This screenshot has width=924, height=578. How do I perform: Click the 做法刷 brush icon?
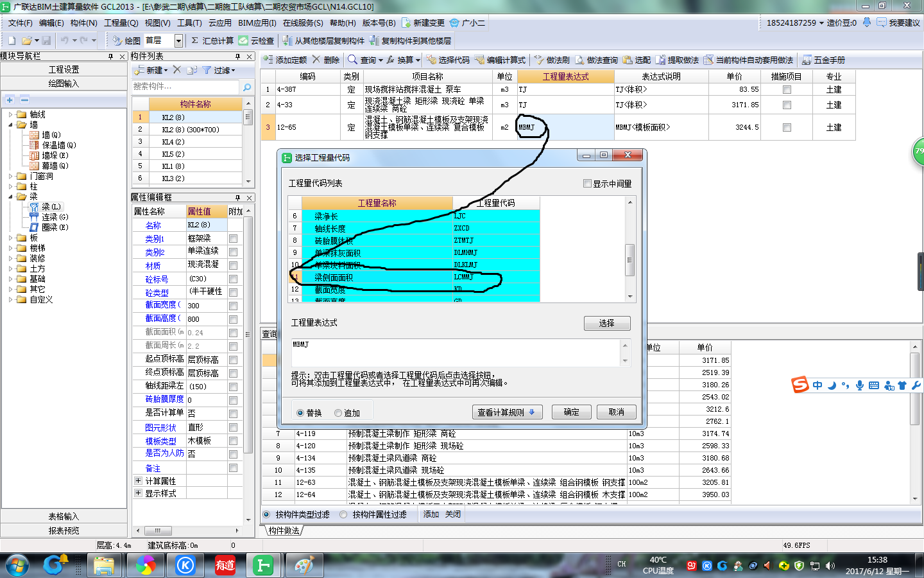click(x=539, y=60)
